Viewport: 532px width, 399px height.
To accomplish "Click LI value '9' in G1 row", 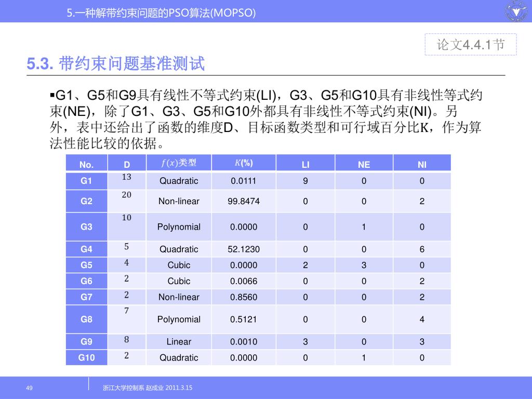I will pyautogui.click(x=305, y=181).
